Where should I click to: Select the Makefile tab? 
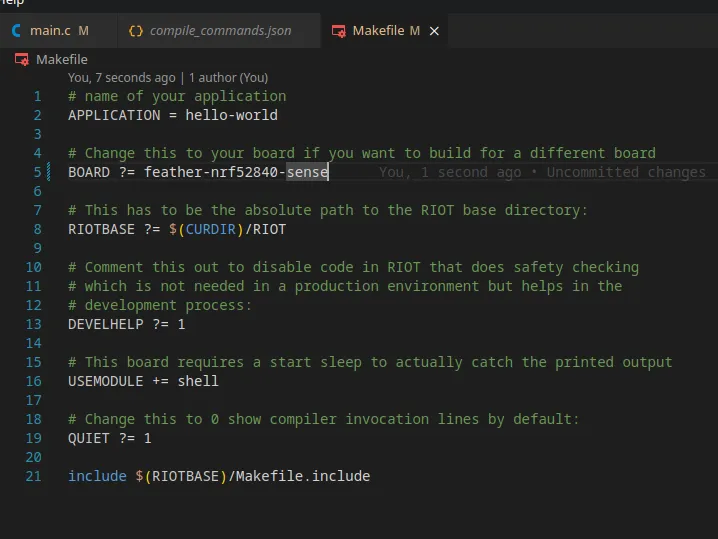385,31
